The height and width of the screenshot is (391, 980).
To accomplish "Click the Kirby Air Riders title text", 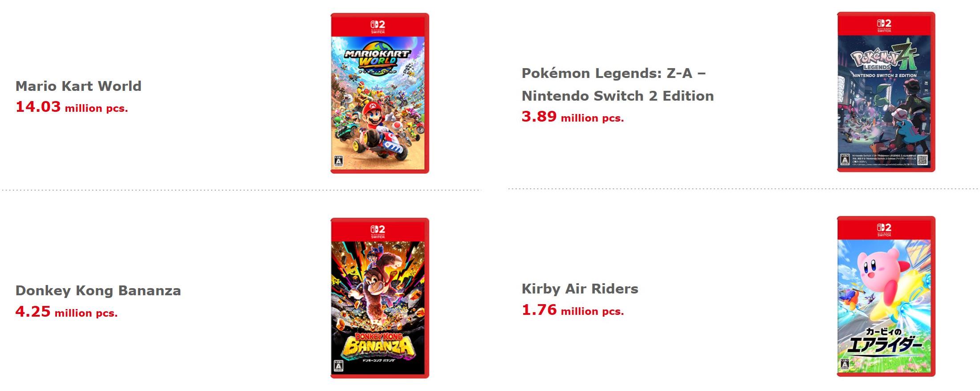I will 580,289.
